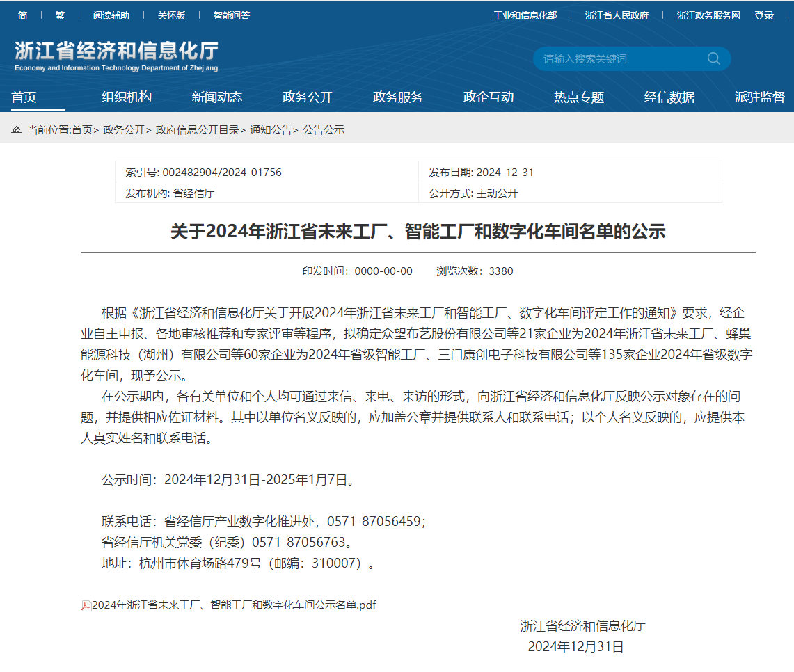Viewport: 794px width, 672px height.
Task: Enable 关怀版 care mode
Action: 171,15
